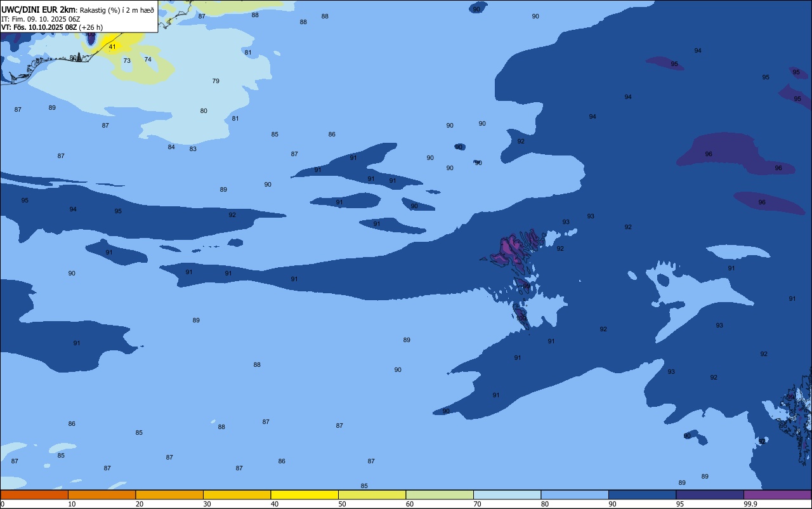812x509 pixels.
Task: Pick the 60–70 light green legend band
Action: (440, 494)
